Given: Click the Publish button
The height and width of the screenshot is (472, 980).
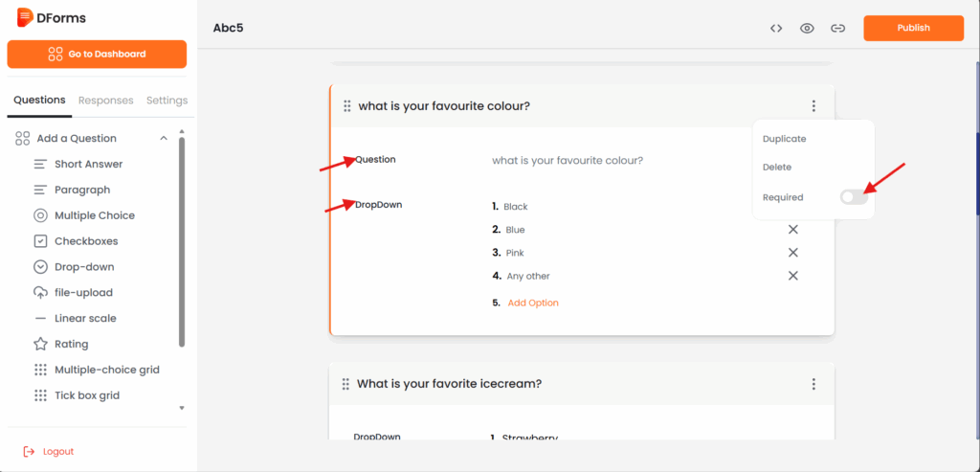Looking at the screenshot, I should coord(913,29).
